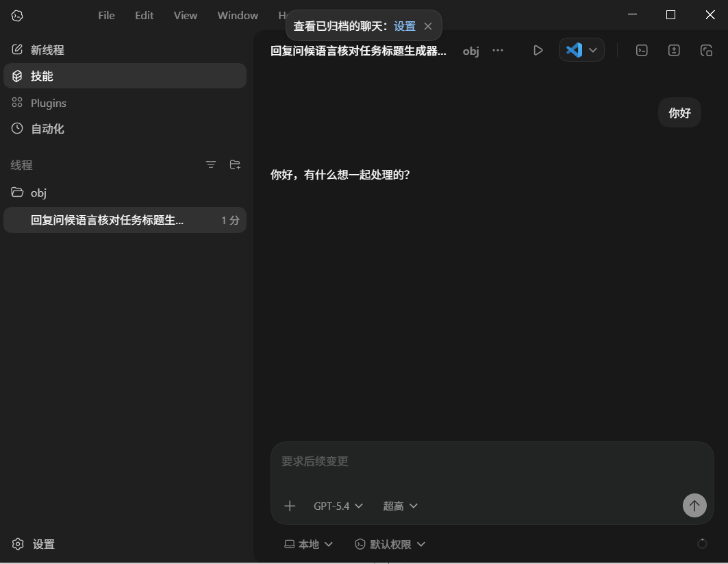Minimize the application window

(x=632, y=15)
